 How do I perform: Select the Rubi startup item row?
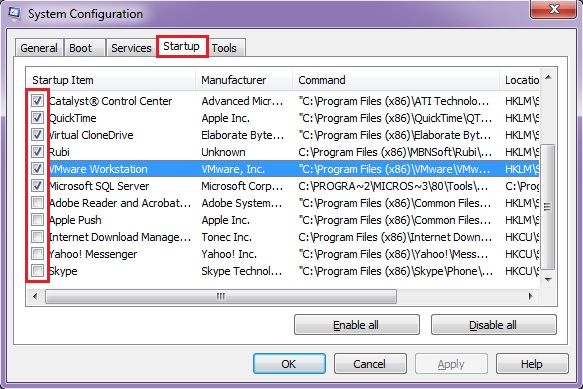pyautogui.click(x=283, y=152)
